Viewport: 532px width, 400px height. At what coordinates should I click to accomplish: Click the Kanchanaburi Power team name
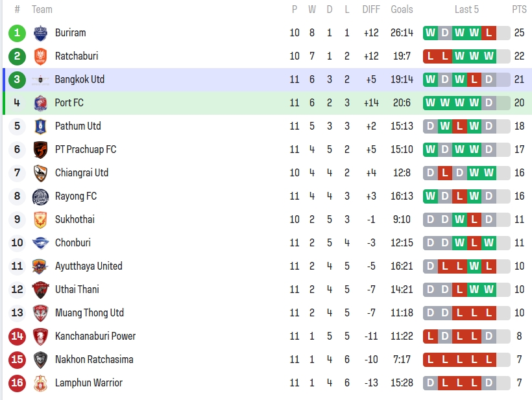point(95,336)
